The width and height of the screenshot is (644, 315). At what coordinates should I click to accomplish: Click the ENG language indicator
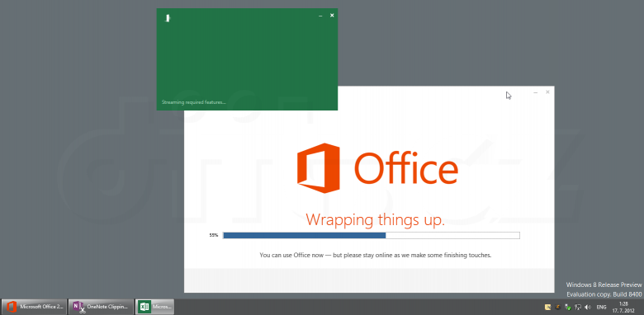point(601,307)
